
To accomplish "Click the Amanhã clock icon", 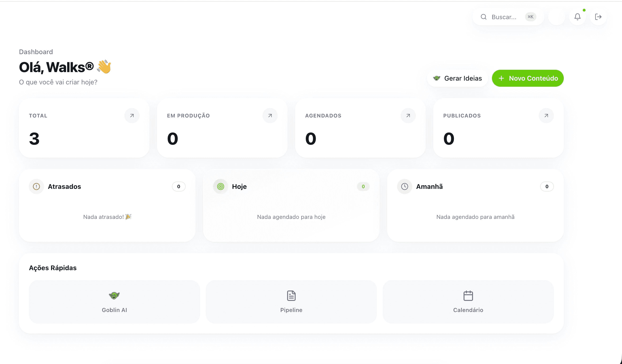I will coord(404,186).
